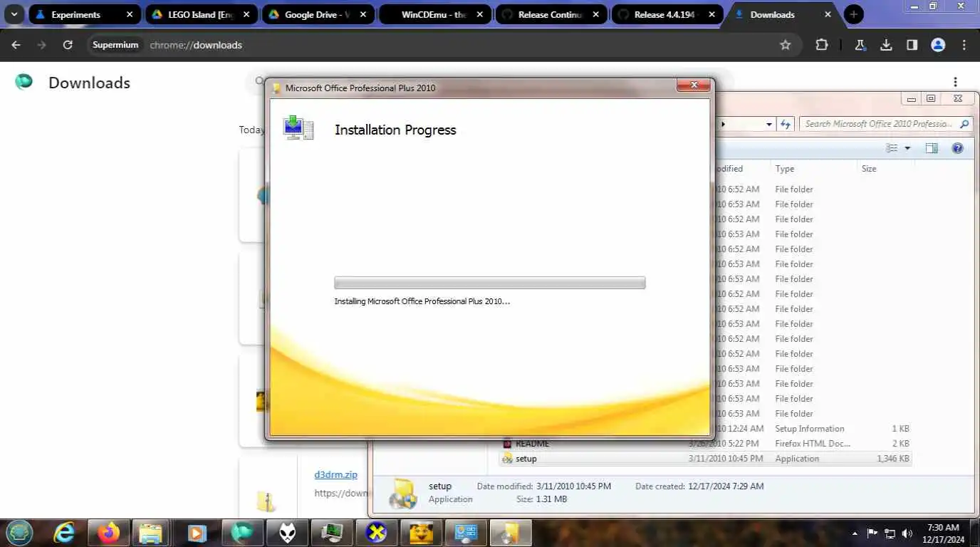Open the tab search dropdown arrow
Viewport: 980px width, 547px height.
pos(14,14)
